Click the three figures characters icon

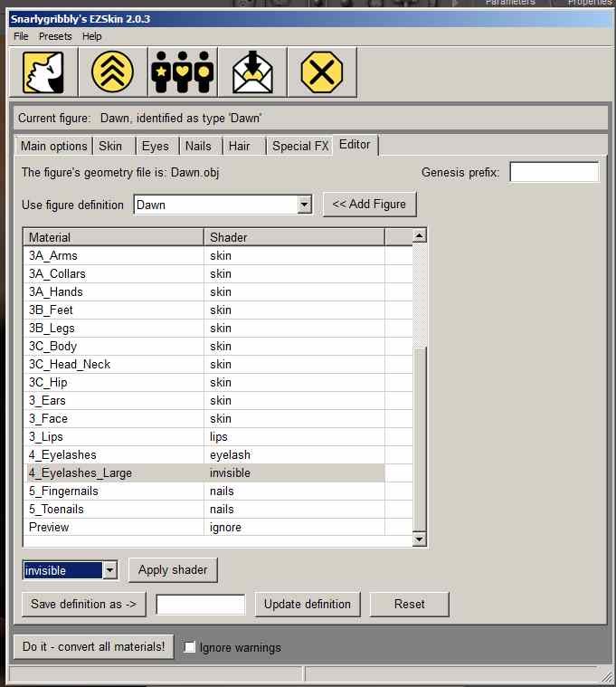click(x=183, y=72)
